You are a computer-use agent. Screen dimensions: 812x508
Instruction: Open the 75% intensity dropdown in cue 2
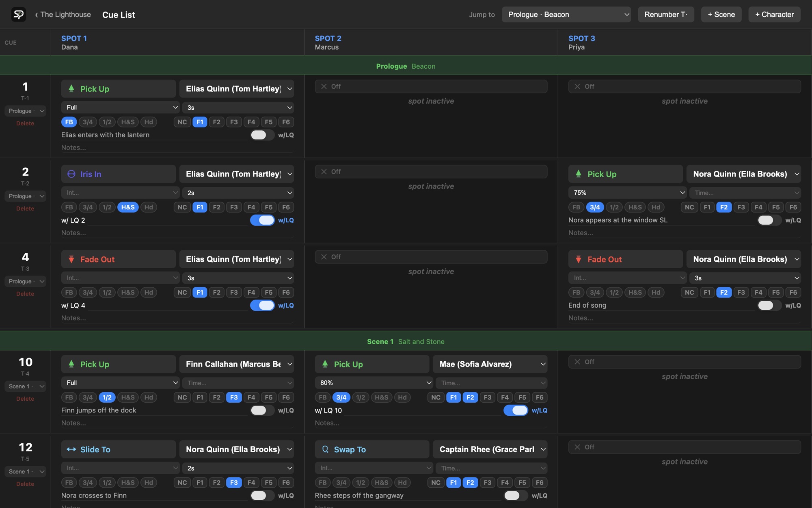[x=627, y=193]
